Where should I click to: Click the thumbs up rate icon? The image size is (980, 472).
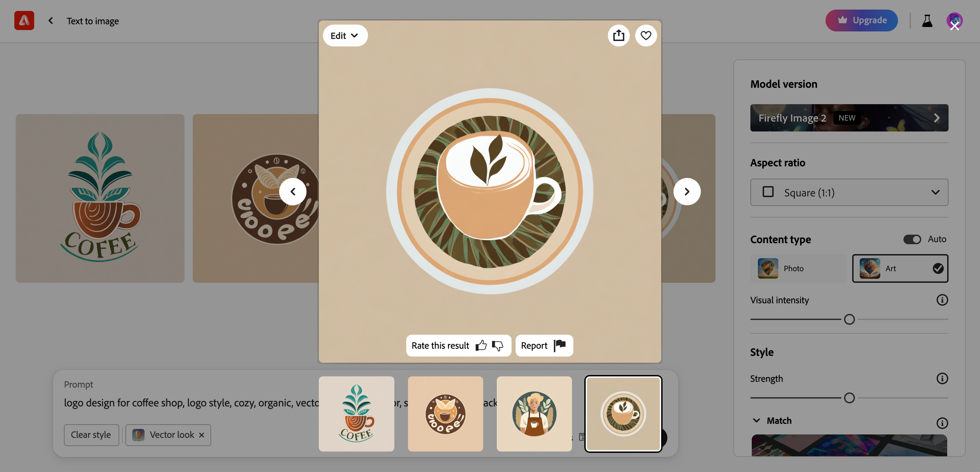coord(481,345)
